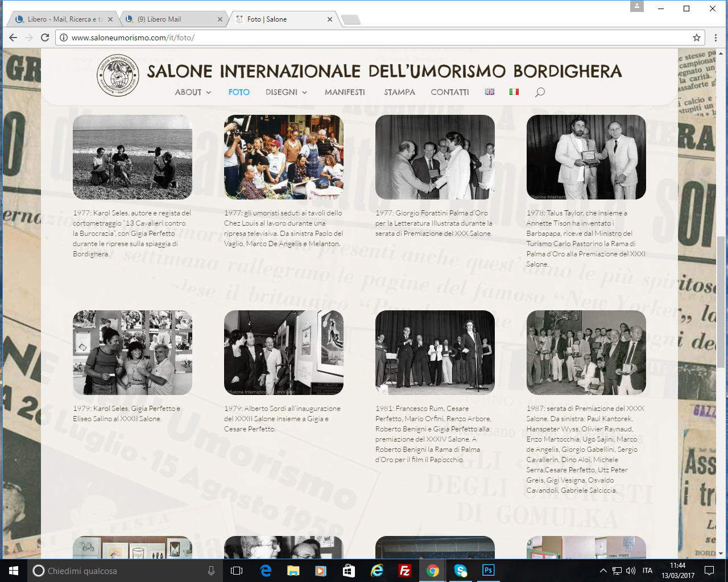Open the volume control in system tray
The height and width of the screenshot is (582, 728).
[630, 571]
